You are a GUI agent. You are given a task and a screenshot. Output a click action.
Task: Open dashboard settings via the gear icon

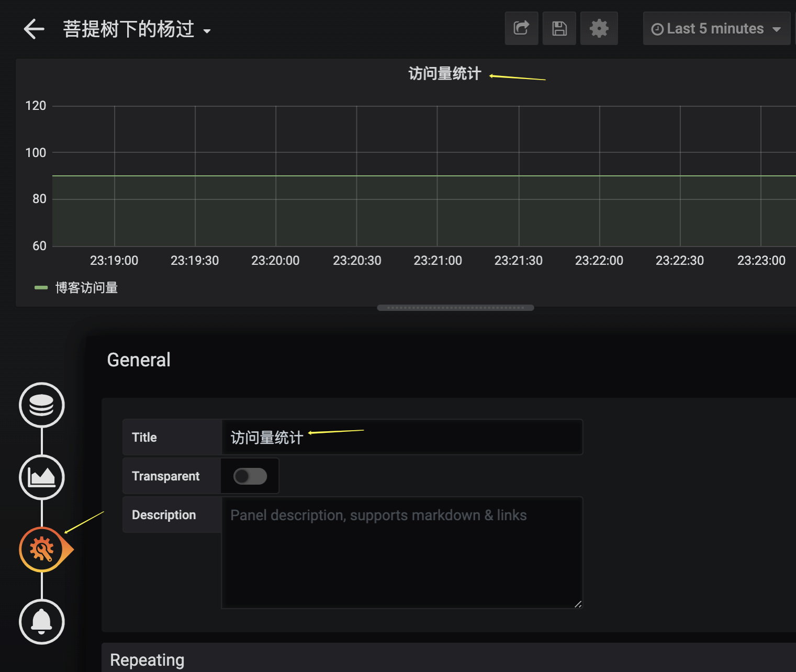click(x=599, y=28)
